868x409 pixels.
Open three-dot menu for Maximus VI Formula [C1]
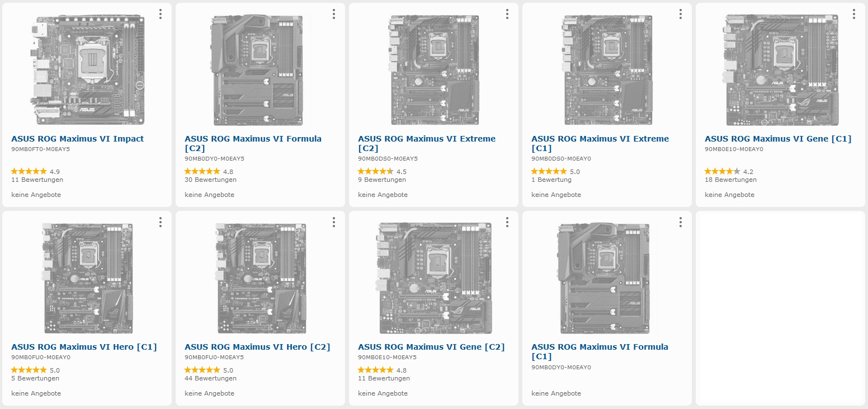(x=681, y=222)
